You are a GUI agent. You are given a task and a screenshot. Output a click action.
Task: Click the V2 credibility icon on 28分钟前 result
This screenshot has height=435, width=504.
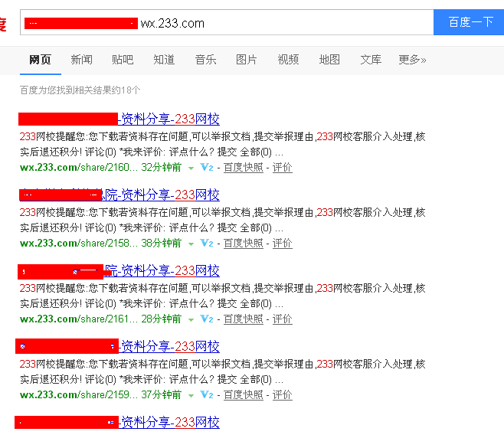(x=206, y=319)
